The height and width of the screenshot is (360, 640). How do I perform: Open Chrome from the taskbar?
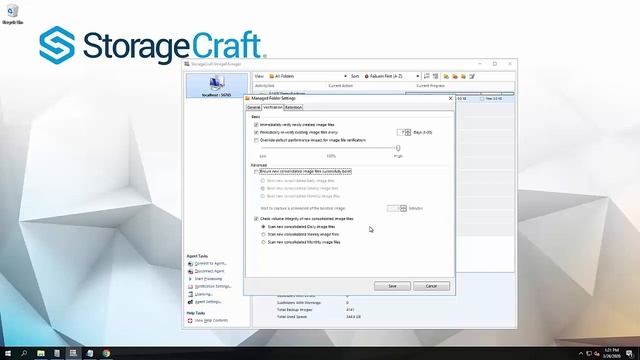click(106, 353)
